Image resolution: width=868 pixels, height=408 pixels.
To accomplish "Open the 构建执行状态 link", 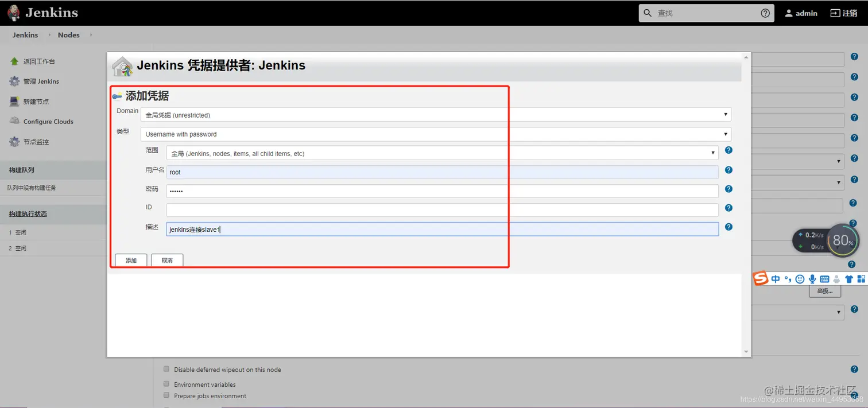I will [x=28, y=214].
